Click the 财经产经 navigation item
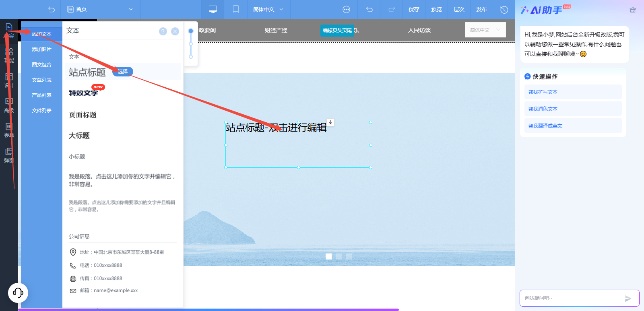Image resolution: width=644 pixels, height=311 pixels. (x=276, y=30)
